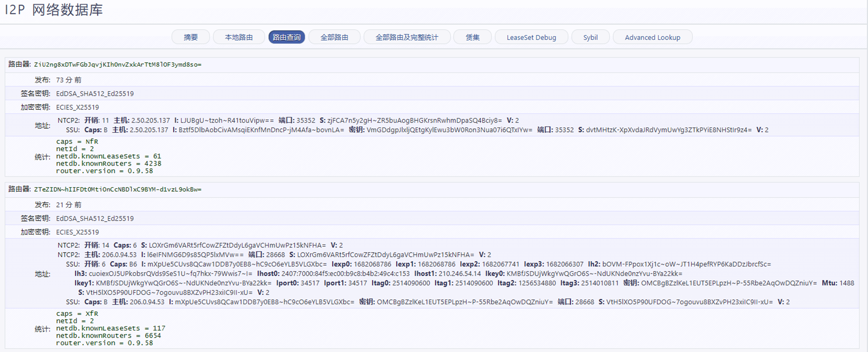Viewport: 868px width, 352px height.
Task: Click 'caps = XfR' statistic line
Action: coord(77,313)
